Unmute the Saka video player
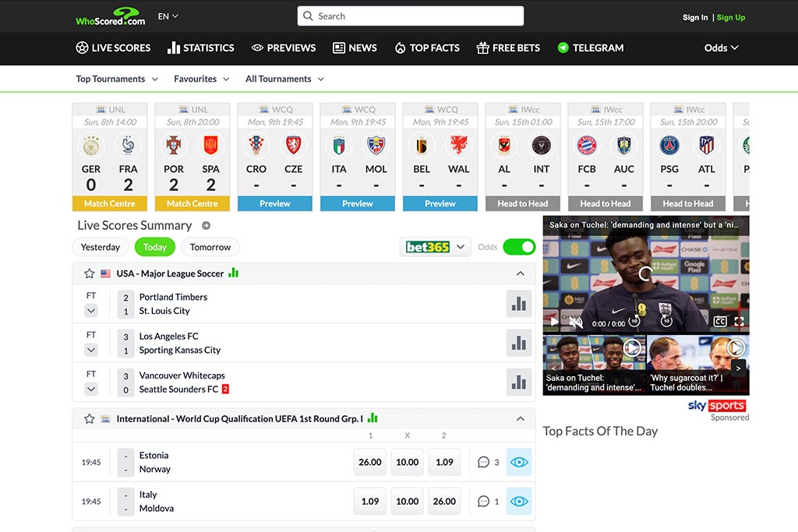The image size is (798, 532). coord(576,322)
